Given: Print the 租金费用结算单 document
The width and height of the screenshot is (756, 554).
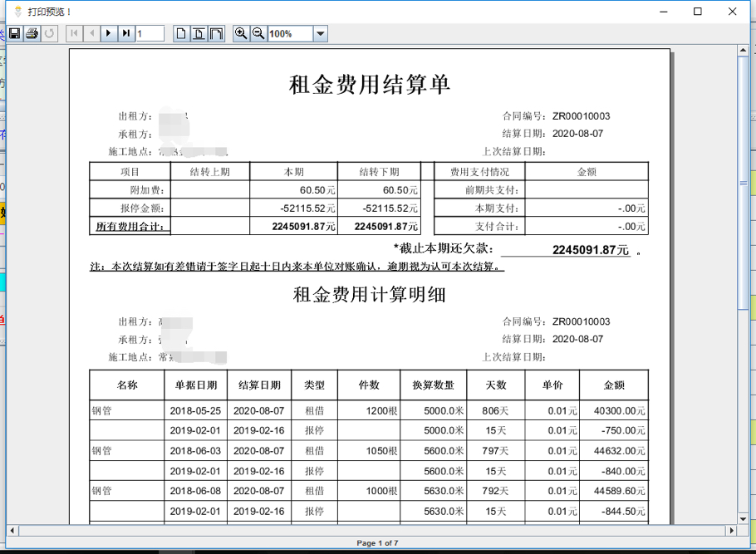Looking at the screenshot, I should (x=32, y=32).
